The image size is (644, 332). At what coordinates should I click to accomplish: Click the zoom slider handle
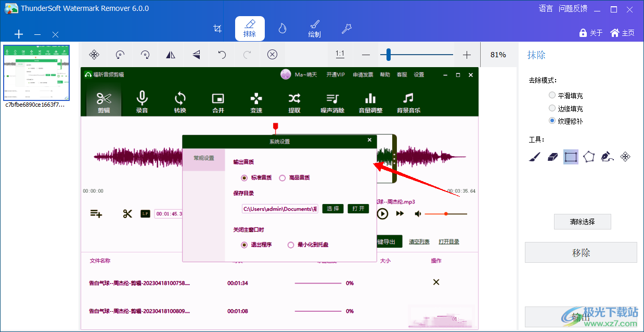(x=388, y=55)
